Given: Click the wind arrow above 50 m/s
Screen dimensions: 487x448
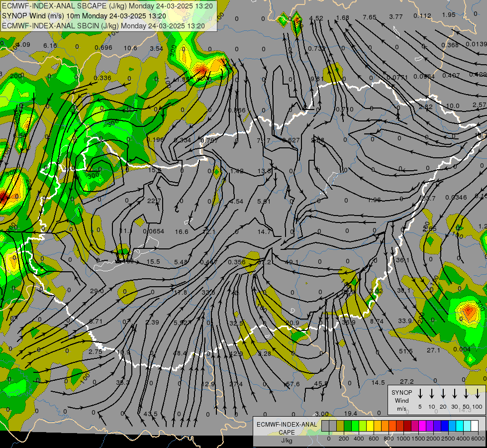Looking at the screenshot, I should click(466, 394).
